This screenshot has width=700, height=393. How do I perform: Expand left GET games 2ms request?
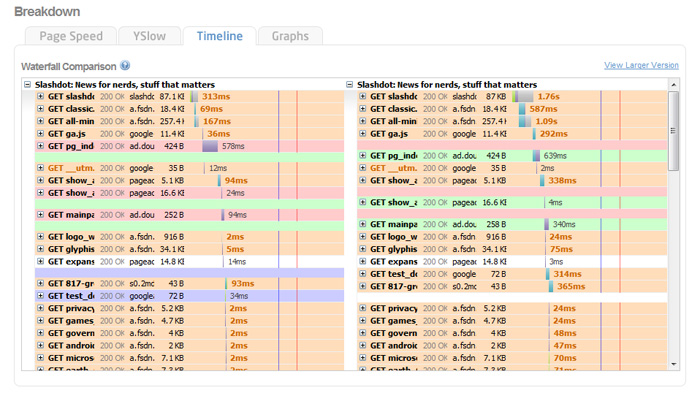tap(41, 321)
